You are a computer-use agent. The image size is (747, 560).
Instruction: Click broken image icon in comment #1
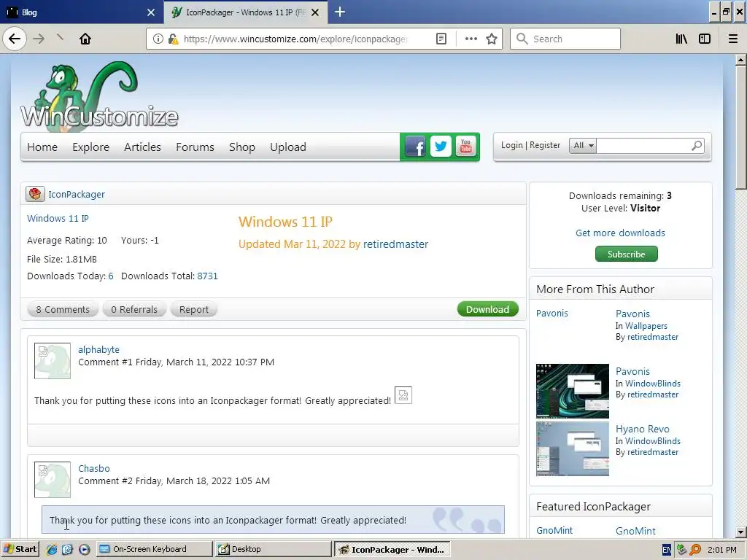[403, 395]
